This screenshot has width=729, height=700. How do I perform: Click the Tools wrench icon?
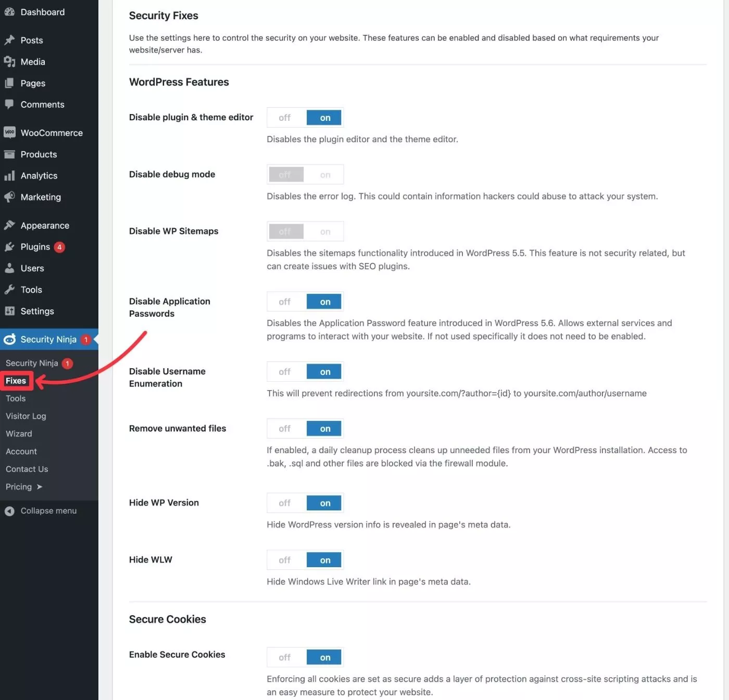pyautogui.click(x=9, y=289)
